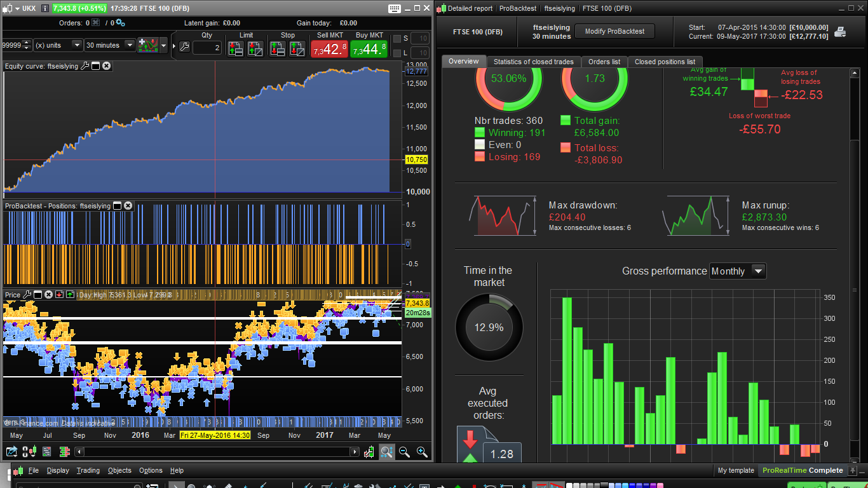
Task: Enable the L checkbox
Action: (x=397, y=53)
